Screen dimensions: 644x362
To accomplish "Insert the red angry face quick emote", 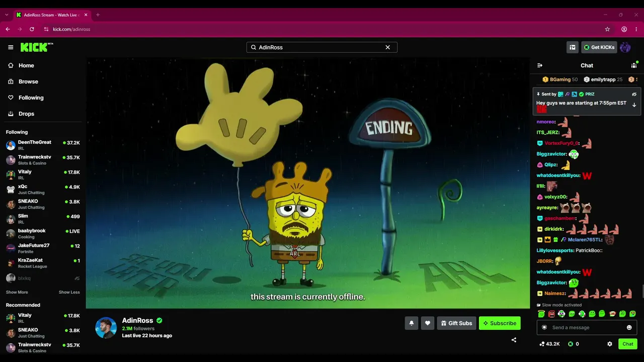I will click(x=551, y=314).
